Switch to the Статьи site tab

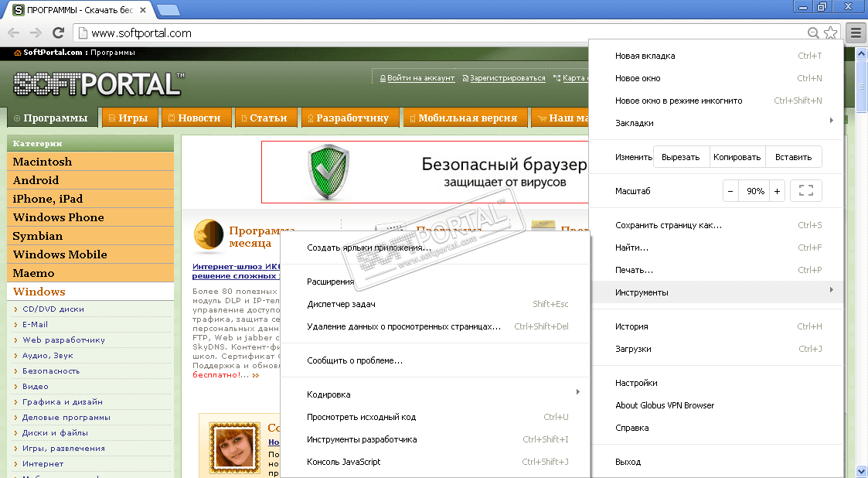[x=266, y=118]
